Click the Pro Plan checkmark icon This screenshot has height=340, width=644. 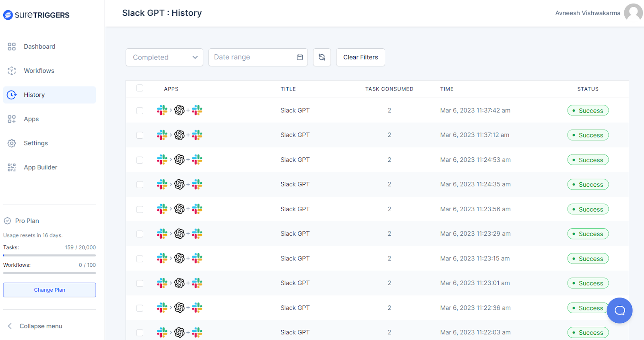pyautogui.click(x=7, y=220)
